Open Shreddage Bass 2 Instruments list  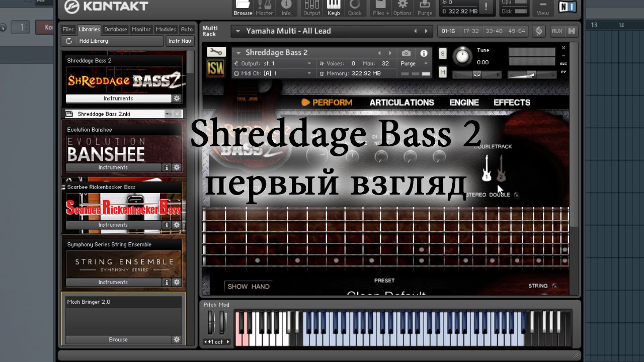[x=118, y=99]
